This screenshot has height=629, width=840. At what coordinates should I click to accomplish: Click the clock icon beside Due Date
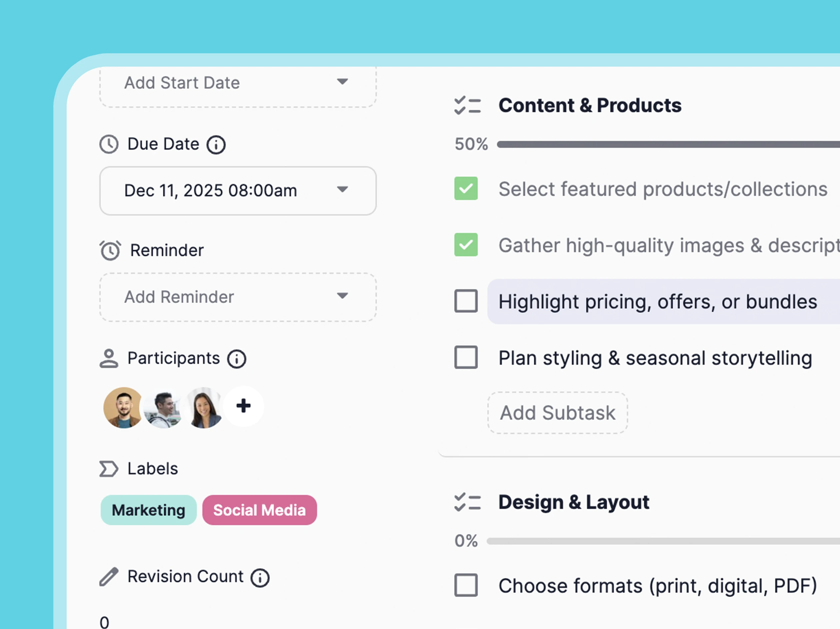pyautogui.click(x=109, y=144)
